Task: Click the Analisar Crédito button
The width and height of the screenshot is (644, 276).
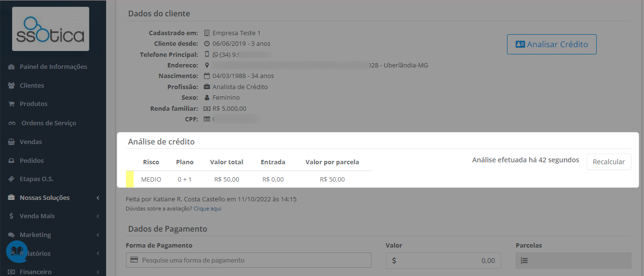Action: 552,44
